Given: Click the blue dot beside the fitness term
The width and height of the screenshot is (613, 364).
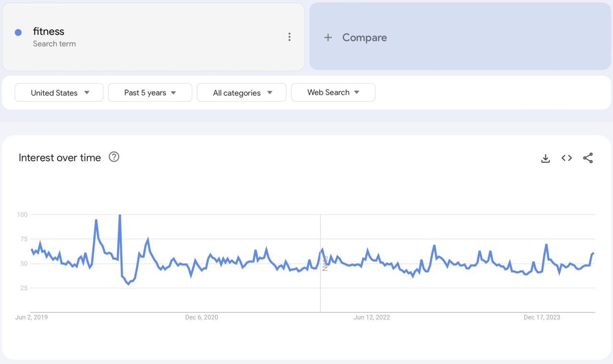Looking at the screenshot, I should point(18,32).
